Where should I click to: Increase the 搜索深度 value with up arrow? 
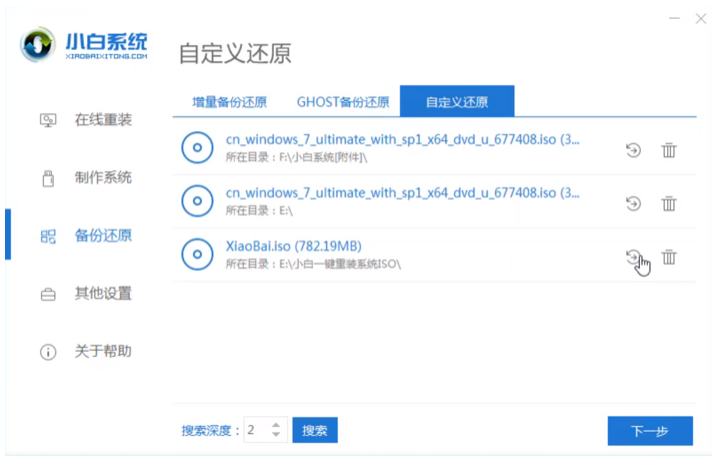pos(276,425)
